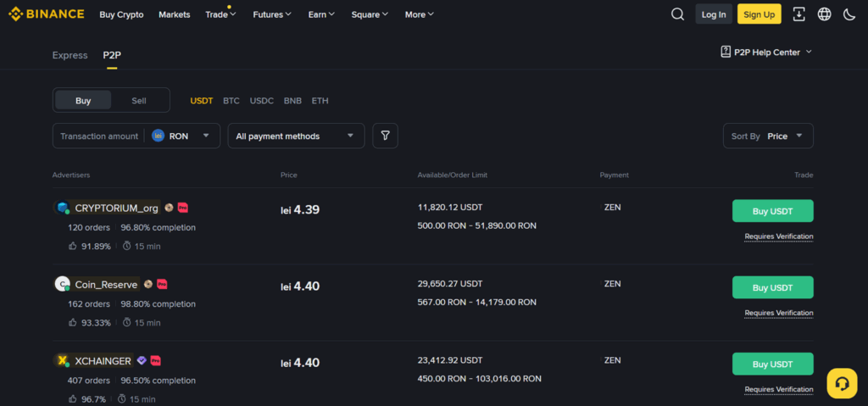Expand the Earn menu

(x=321, y=14)
